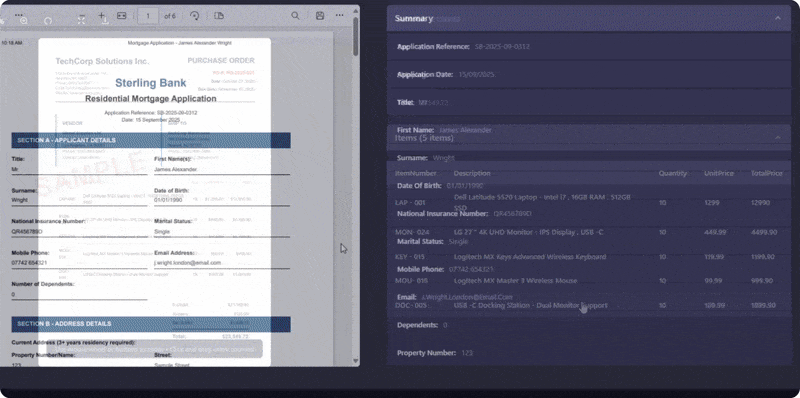Screen dimensions: 800x398
Task: Open the more options ellipsis at toolbar right
Action: tap(339, 16)
